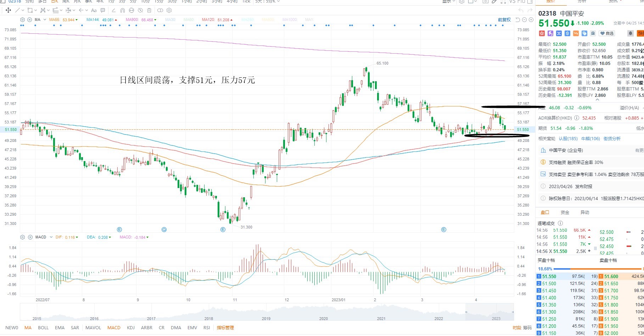Viewport: 644px width, 336px height.
Task: Toggle DEA line visibility
Action: click(x=99, y=237)
